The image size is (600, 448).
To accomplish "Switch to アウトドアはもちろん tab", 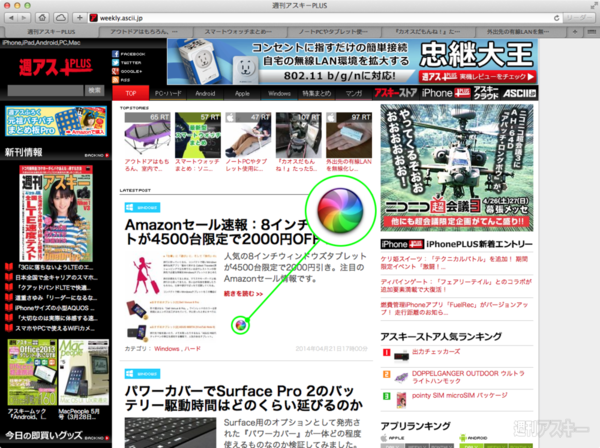I will coord(146,32).
